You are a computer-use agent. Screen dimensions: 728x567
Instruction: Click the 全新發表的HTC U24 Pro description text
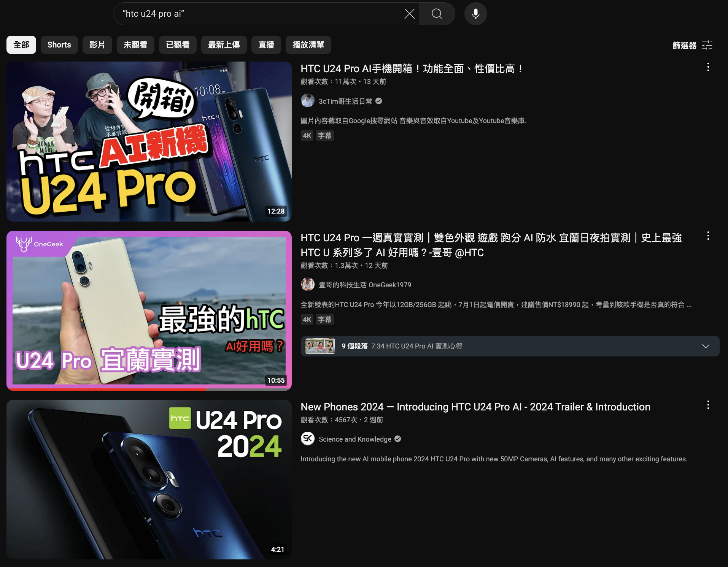point(496,305)
